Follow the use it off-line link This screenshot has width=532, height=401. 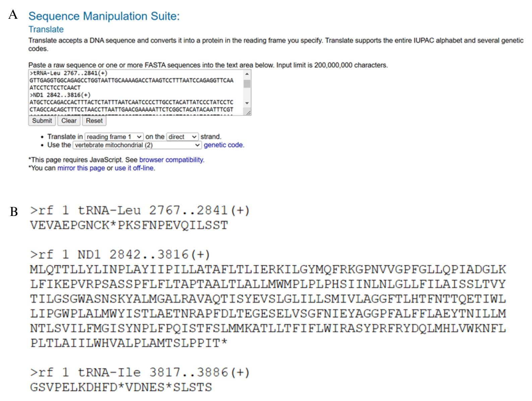pos(135,168)
